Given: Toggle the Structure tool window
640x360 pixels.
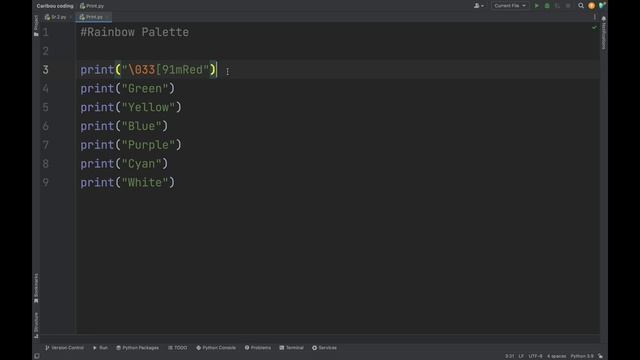Looking at the screenshot, I should (36, 325).
